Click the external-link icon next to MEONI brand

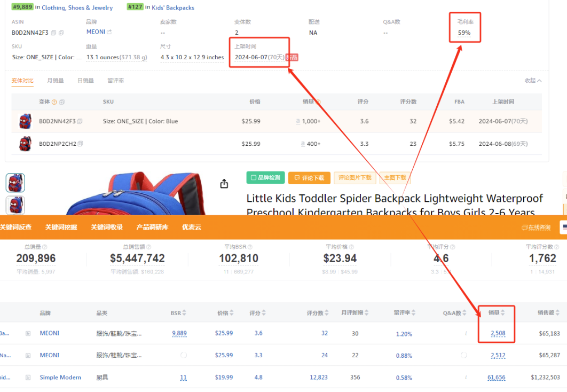coord(109,32)
